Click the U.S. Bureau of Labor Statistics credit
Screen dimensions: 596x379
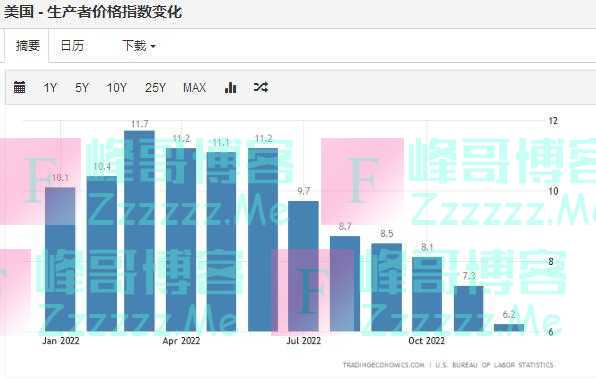[494, 365]
